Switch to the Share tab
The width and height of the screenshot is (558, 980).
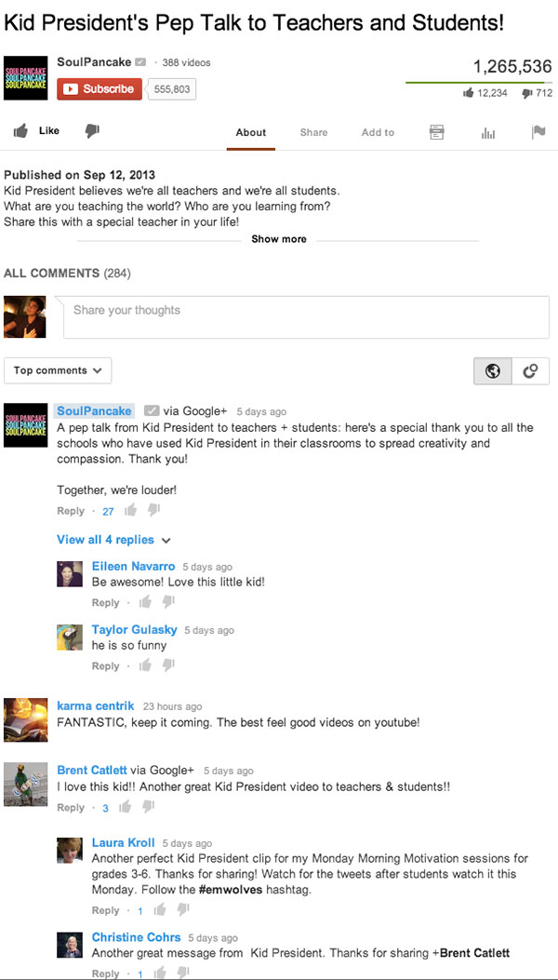[313, 132]
